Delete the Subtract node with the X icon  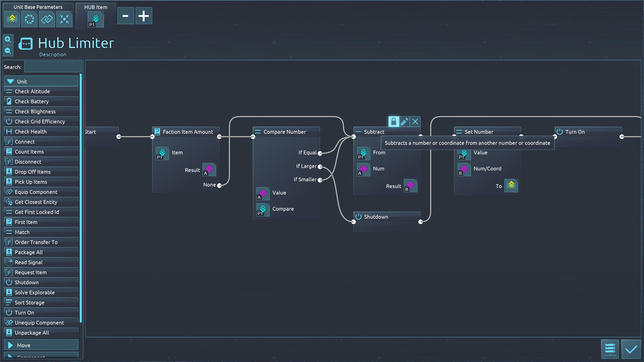[415, 122]
